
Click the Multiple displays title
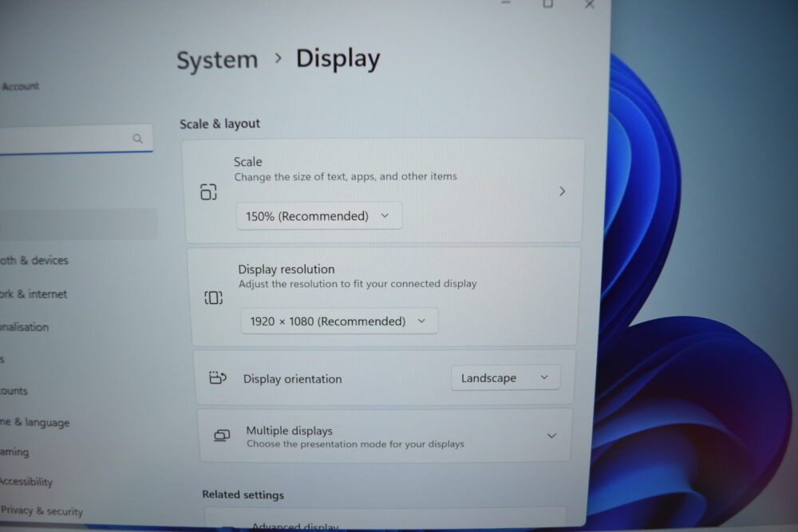pyautogui.click(x=290, y=431)
